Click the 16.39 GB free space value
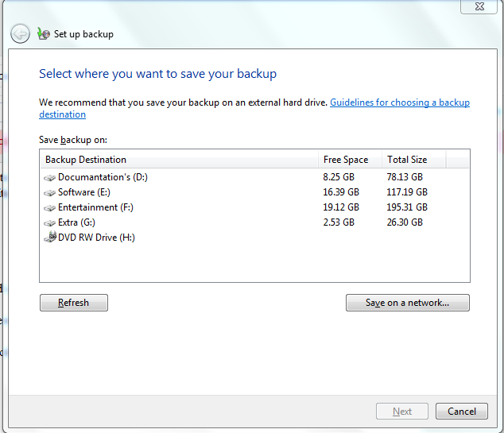This screenshot has height=433, width=504. tap(341, 192)
